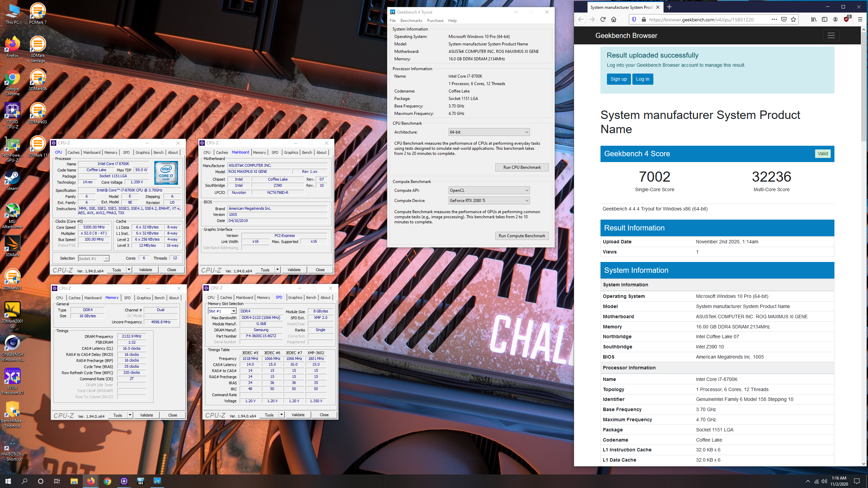The width and height of the screenshot is (868, 488).
Task: Open the Help menu in Geekbench 4
Action: [x=452, y=21]
